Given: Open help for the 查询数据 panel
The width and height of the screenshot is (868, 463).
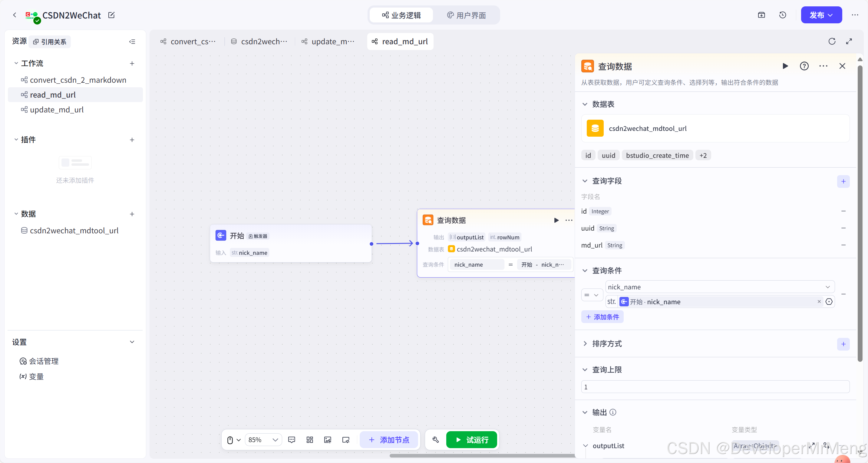Looking at the screenshot, I should point(804,66).
